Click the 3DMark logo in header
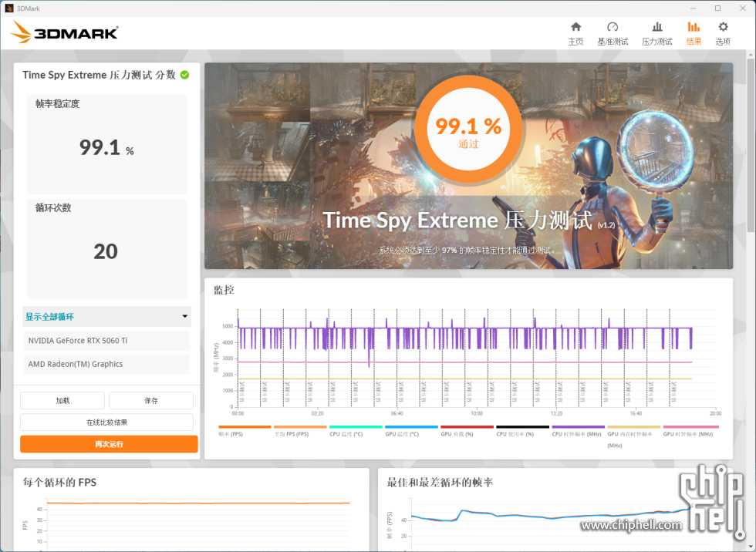 [66, 32]
